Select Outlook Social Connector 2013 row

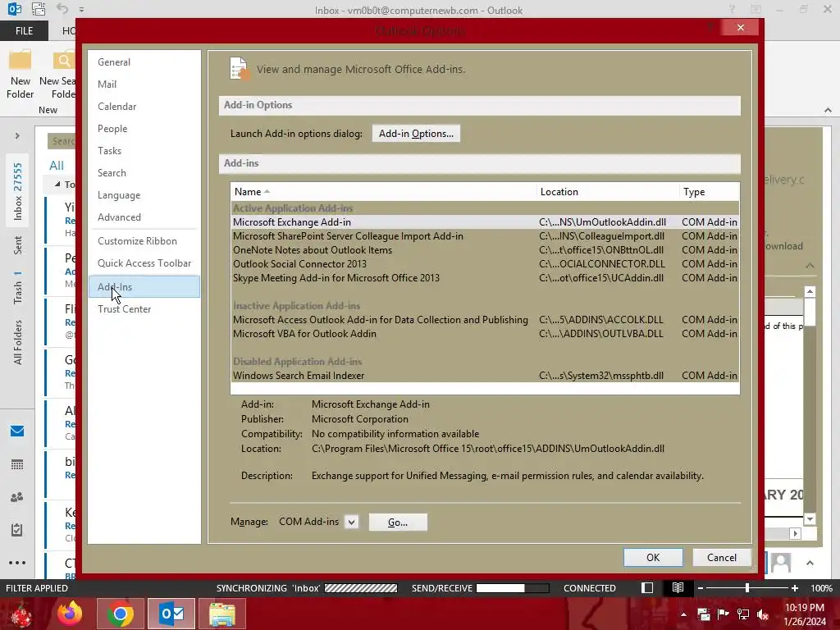tap(485, 263)
